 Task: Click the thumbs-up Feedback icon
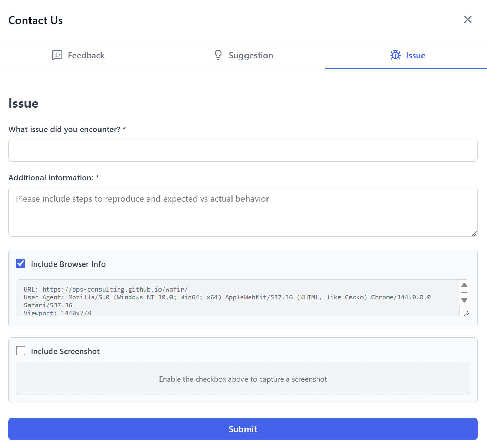tap(57, 55)
